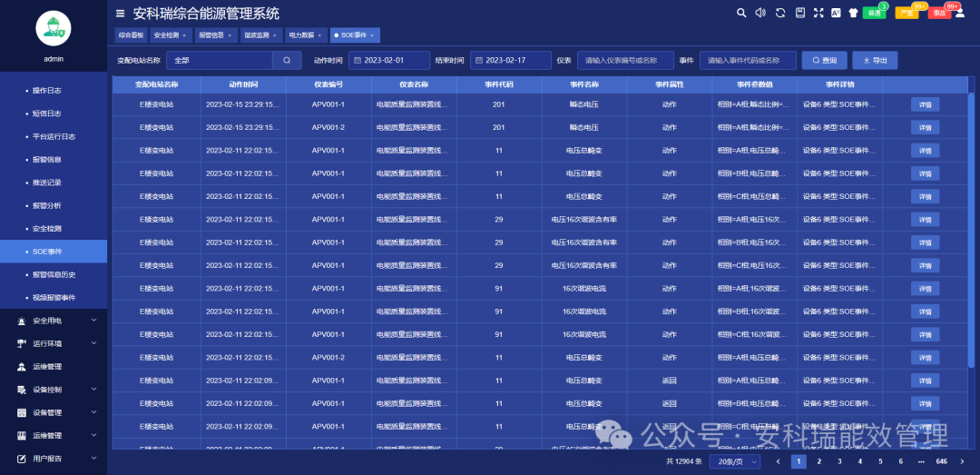Focus the 仪表 meter number input
Image resolution: width=980 pixels, height=475 pixels.
click(x=625, y=60)
